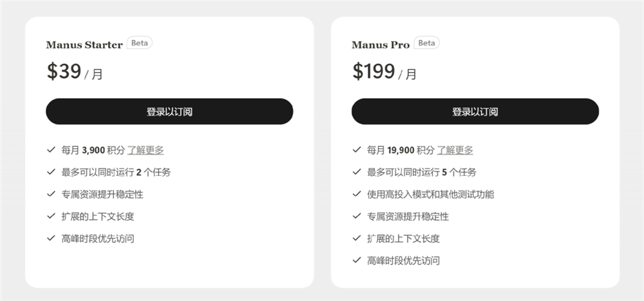Click the $39 / 月 price
Image resolution: width=644 pixels, height=301 pixels.
[x=74, y=72]
